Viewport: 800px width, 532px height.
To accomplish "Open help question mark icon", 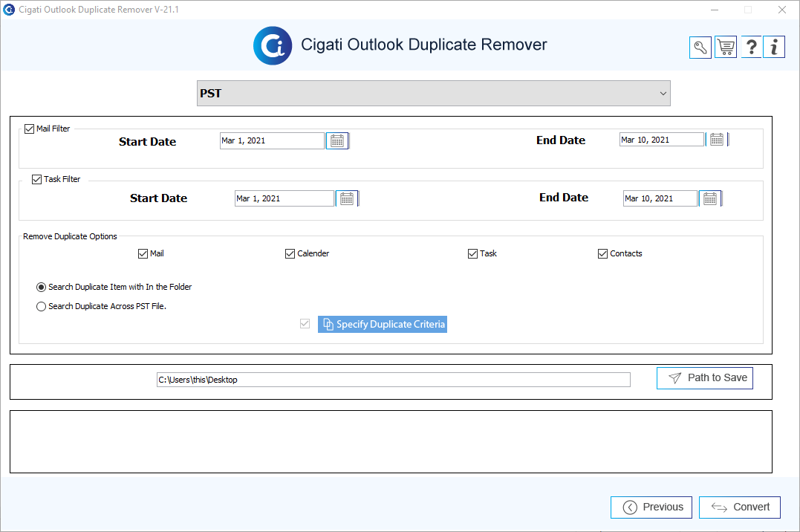I will point(751,48).
